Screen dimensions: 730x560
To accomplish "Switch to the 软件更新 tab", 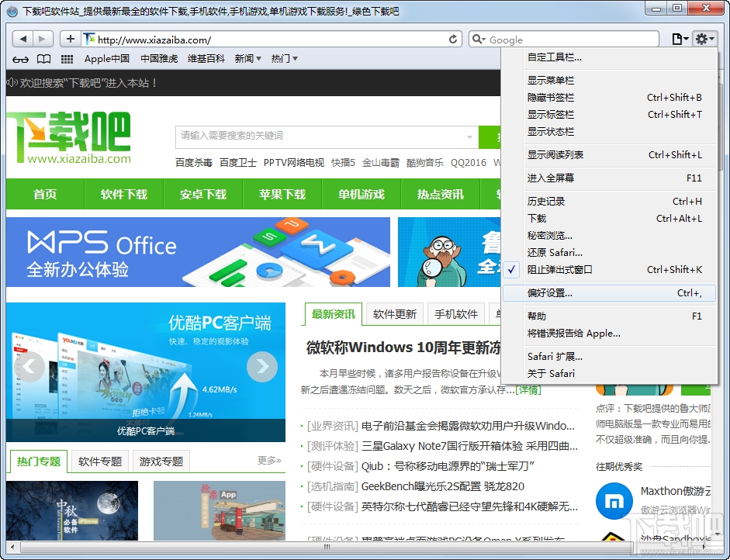I will tap(394, 313).
